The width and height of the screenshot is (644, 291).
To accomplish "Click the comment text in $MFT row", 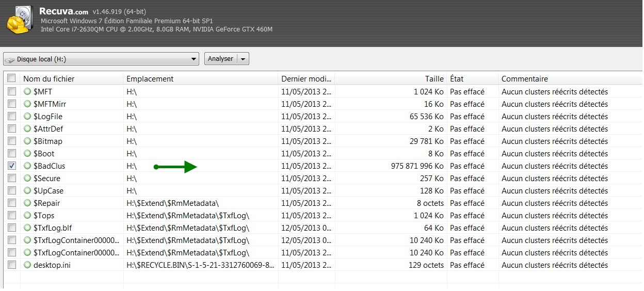I will coord(555,92).
